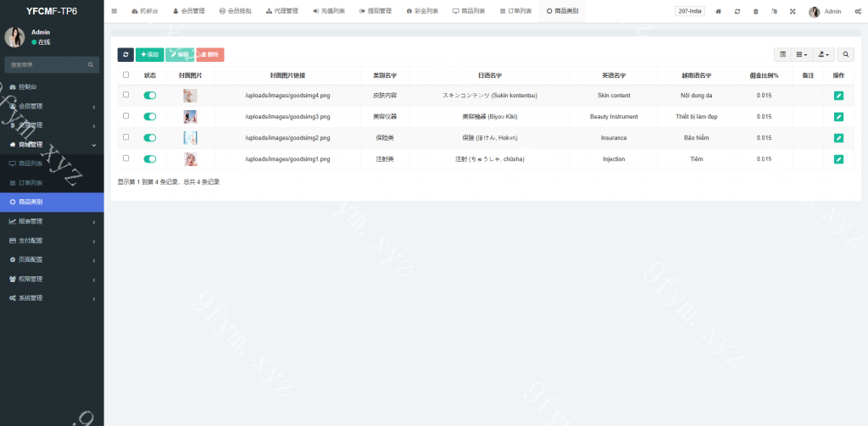Switch to the 充值列表 top tab
This screenshot has height=426, width=868.
(329, 11)
